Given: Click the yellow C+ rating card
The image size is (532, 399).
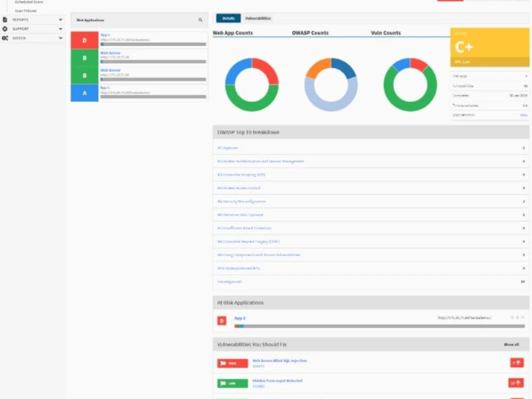Looking at the screenshot, I should click(489, 47).
